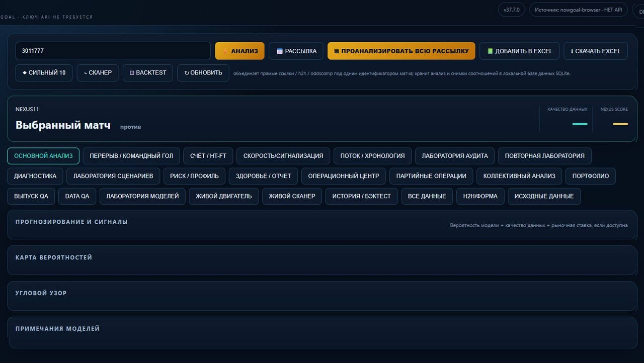644x363 pixels.
Task: Focus the match ID field with 3011777
Action: click(113, 51)
